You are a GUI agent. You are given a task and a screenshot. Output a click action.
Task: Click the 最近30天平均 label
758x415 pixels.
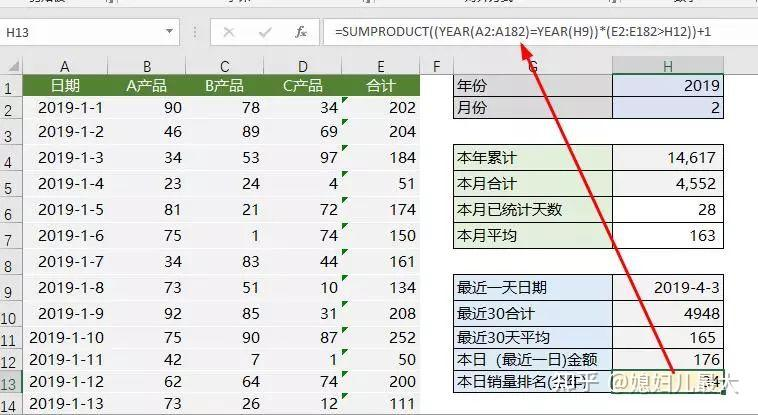533,337
